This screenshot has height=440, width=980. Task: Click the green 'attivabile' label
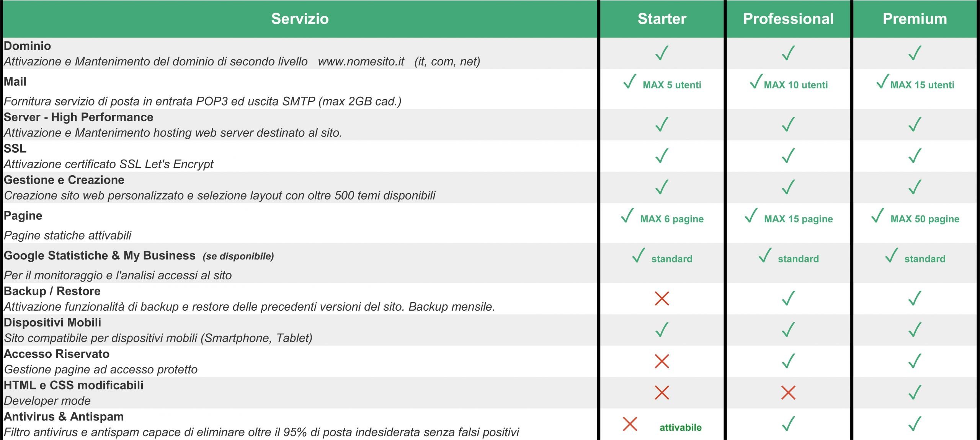point(681,427)
